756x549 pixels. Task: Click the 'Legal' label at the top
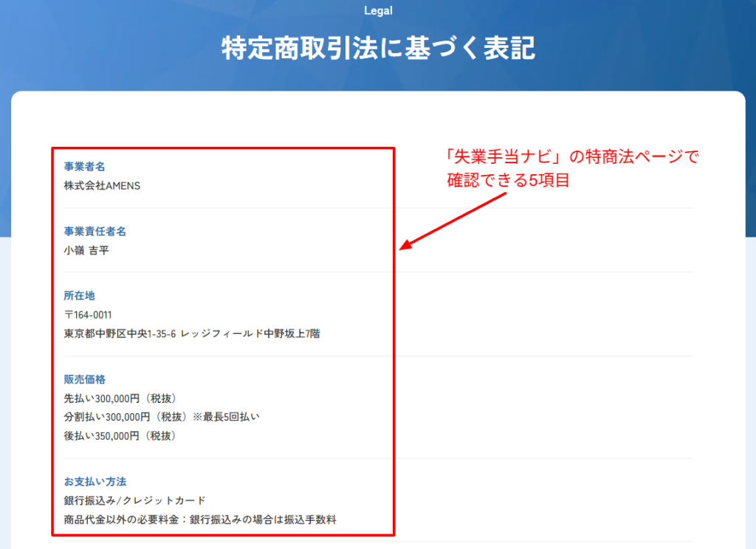pos(378,10)
